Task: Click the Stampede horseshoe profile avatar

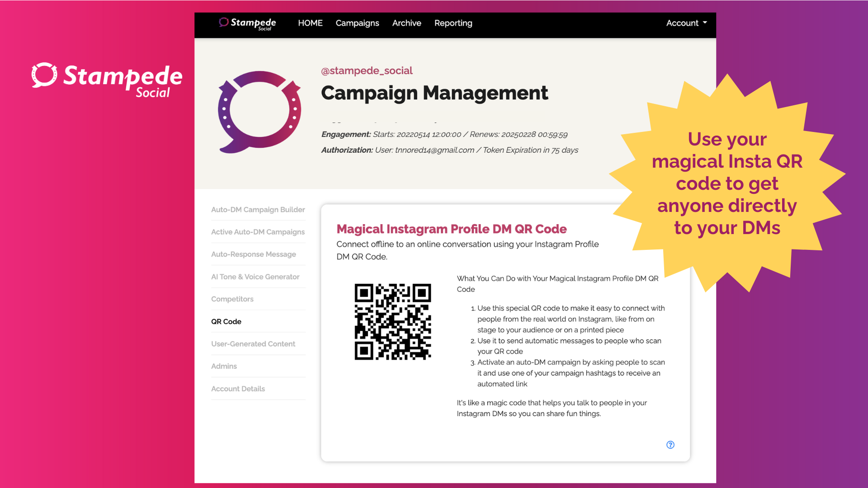Action: pos(259,111)
